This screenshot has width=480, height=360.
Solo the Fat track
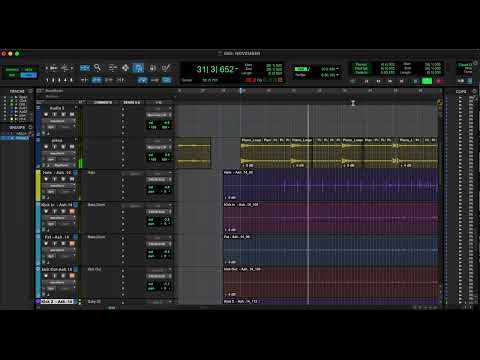click(63, 244)
